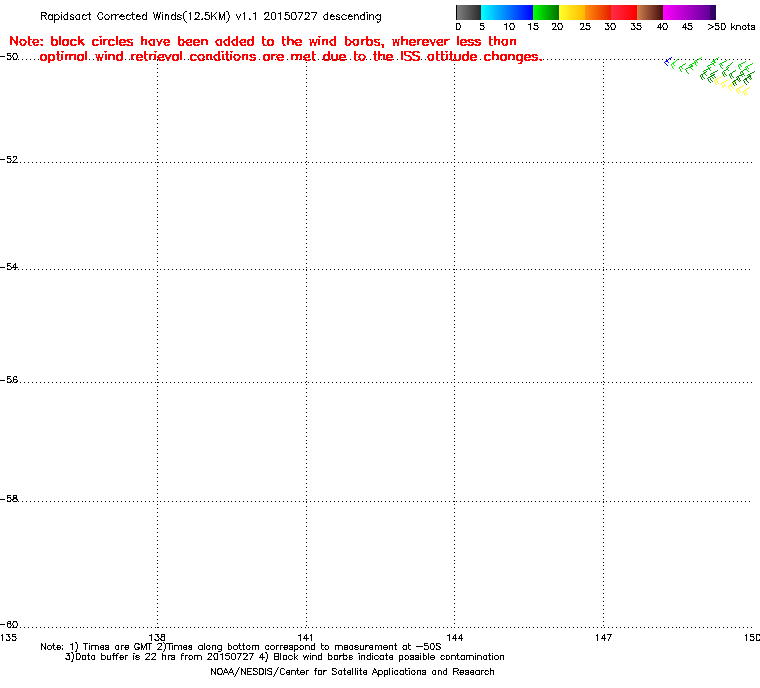The height and width of the screenshot is (688, 760).
Task: Click the longitude axis label '135'
Action: (x=9, y=637)
